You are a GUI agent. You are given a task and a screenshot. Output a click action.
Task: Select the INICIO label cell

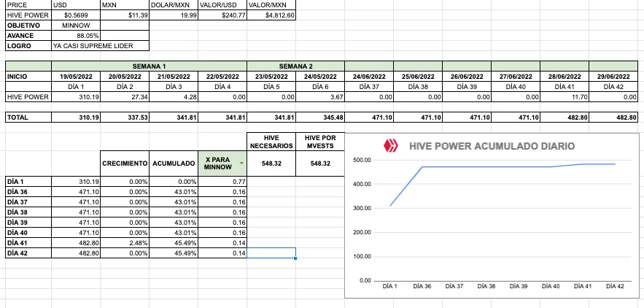tap(28, 77)
